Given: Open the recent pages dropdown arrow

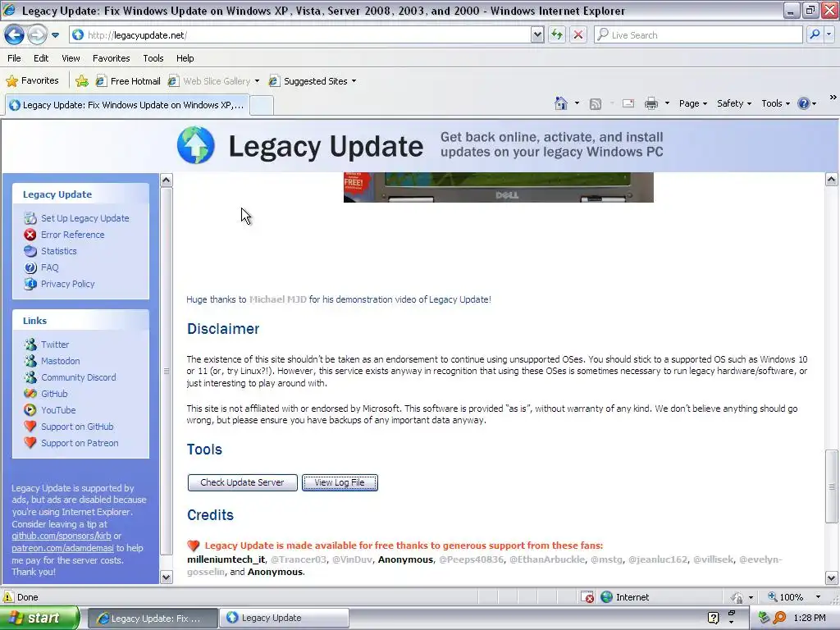Looking at the screenshot, I should click(x=55, y=35).
